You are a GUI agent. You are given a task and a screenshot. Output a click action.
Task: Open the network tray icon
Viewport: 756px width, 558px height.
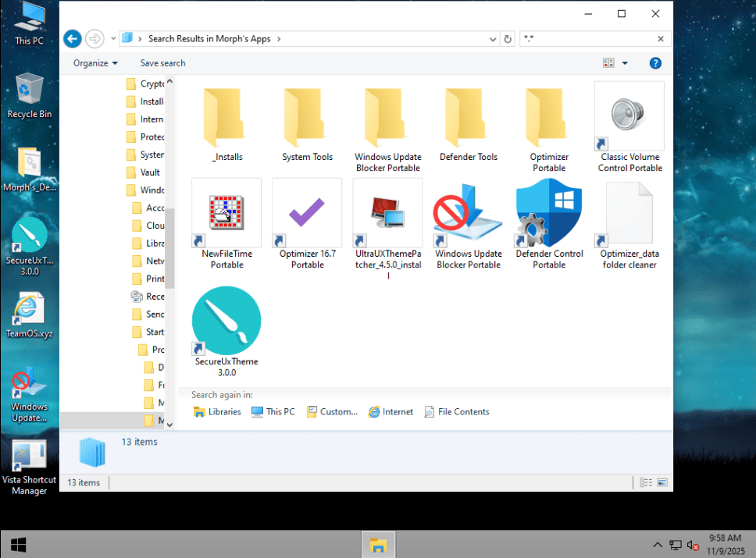pyautogui.click(x=676, y=545)
